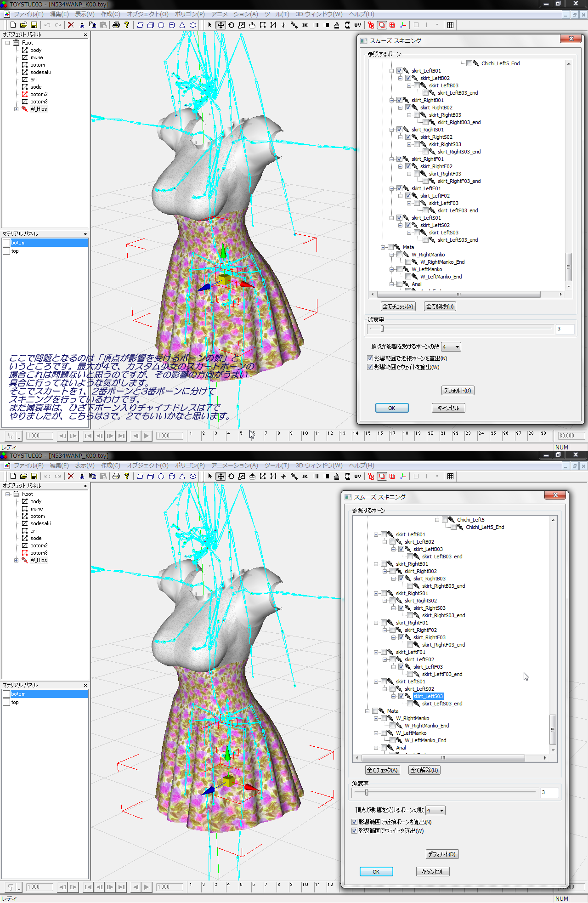Click the UV tool in the lower toolbar
Image resolution: width=588 pixels, height=903 pixels.
coord(357,477)
